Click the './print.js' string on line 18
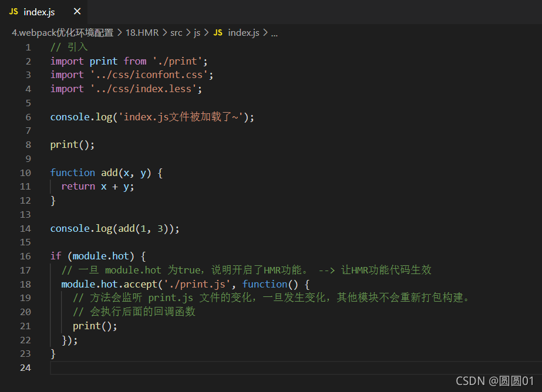 pyautogui.click(x=197, y=284)
